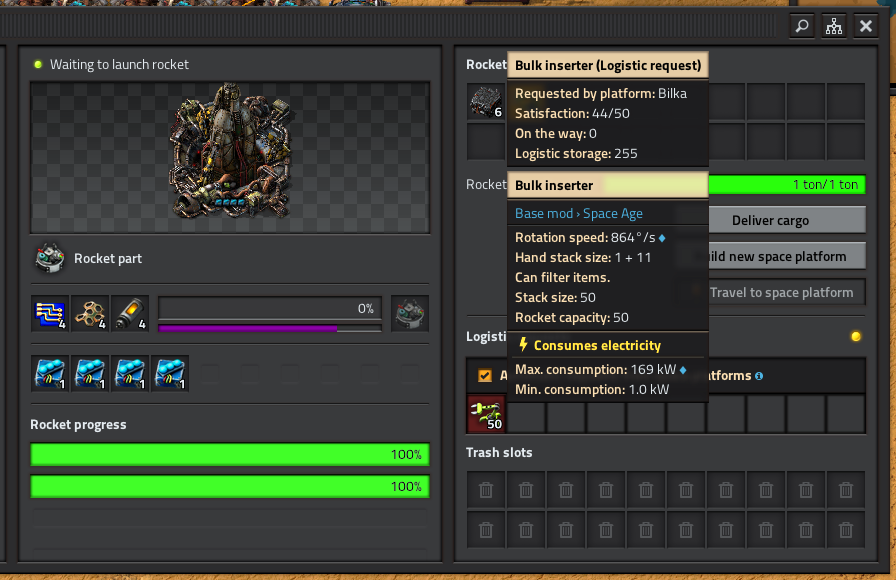Click the 0% rocket part crafting progress bar
The image size is (896, 580).
coord(270,309)
